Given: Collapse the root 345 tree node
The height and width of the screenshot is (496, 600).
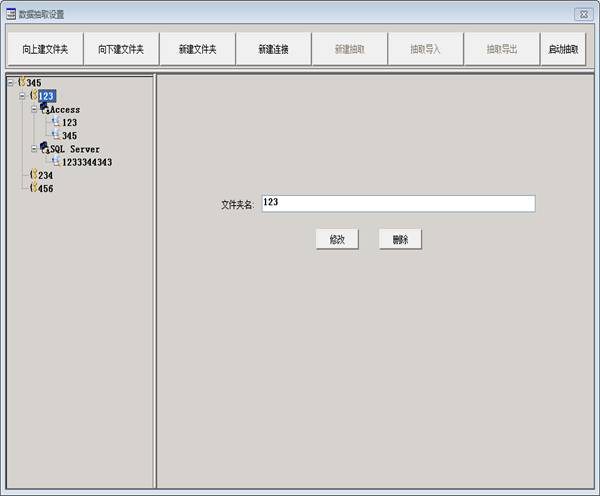Looking at the screenshot, I should pos(10,83).
